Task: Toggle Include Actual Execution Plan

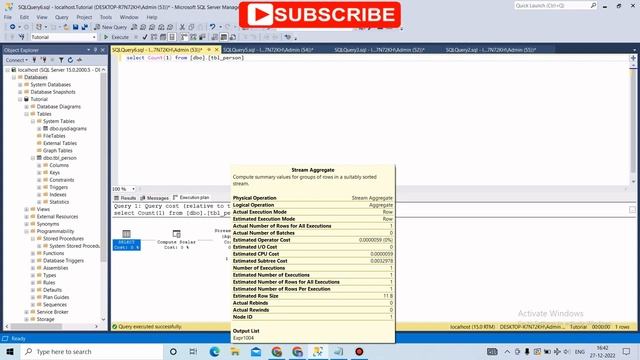Action: coord(184,37)
